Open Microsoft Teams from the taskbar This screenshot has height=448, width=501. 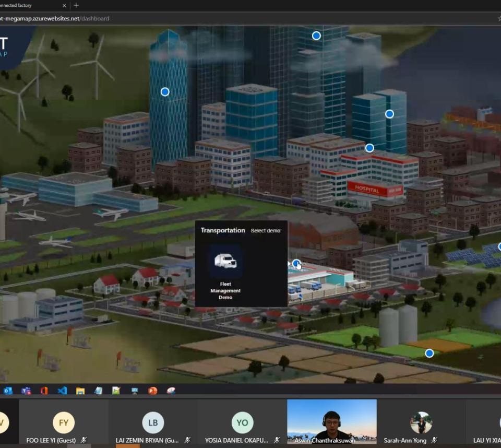pos(26,391)
